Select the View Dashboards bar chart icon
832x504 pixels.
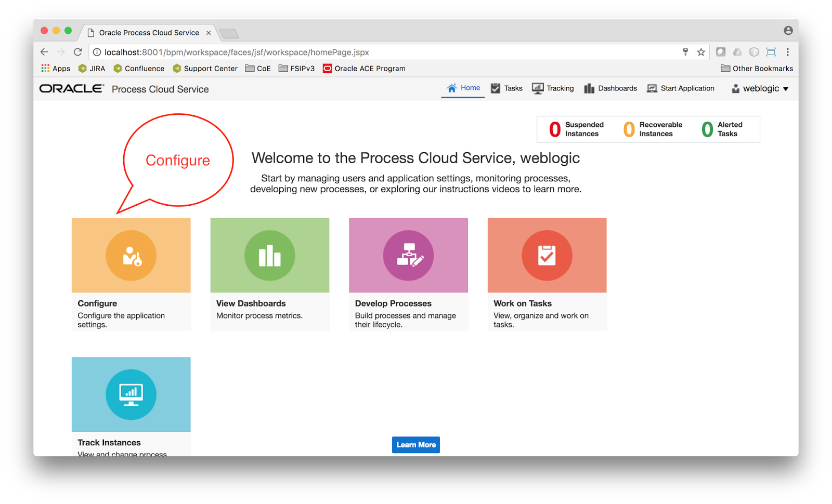pos(269,255)
